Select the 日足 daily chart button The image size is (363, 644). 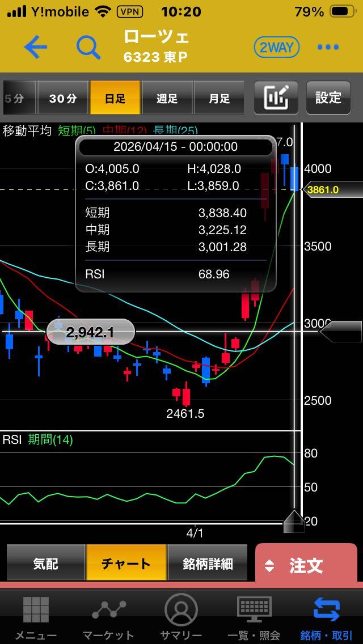[x=115, y=98]
